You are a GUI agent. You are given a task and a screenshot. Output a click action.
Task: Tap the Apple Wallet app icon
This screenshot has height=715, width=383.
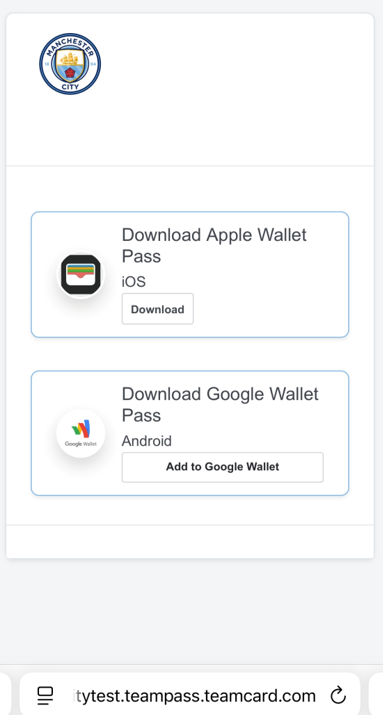click(81, 275)
